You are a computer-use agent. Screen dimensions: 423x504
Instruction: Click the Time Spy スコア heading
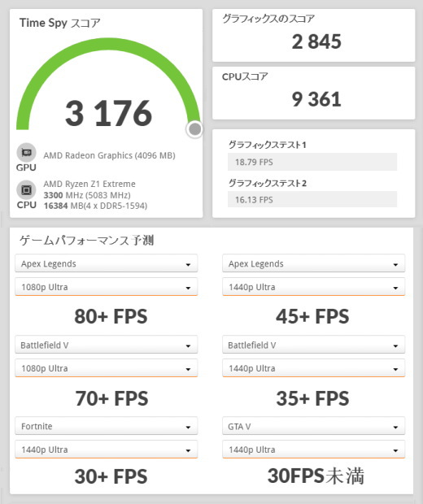[60, 23]
